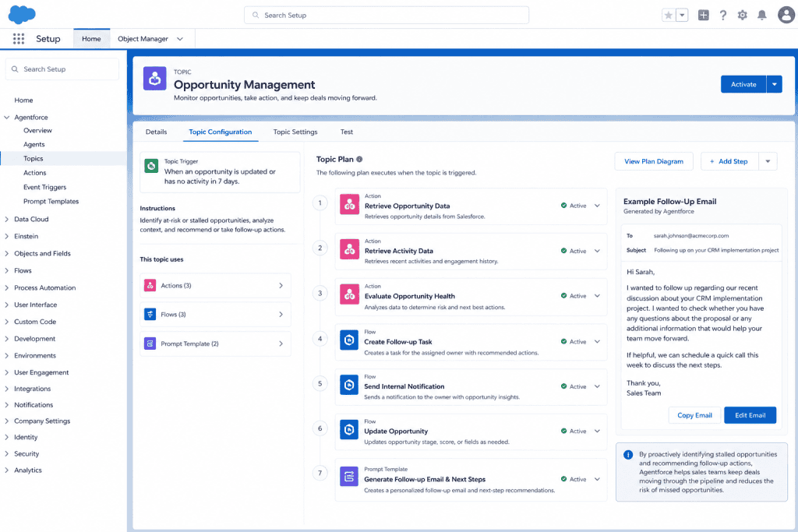Expand the Generate Follow-up Email step chevron
Image resolution: width=798 pixels, height=532 pixels.
(597, 479)
